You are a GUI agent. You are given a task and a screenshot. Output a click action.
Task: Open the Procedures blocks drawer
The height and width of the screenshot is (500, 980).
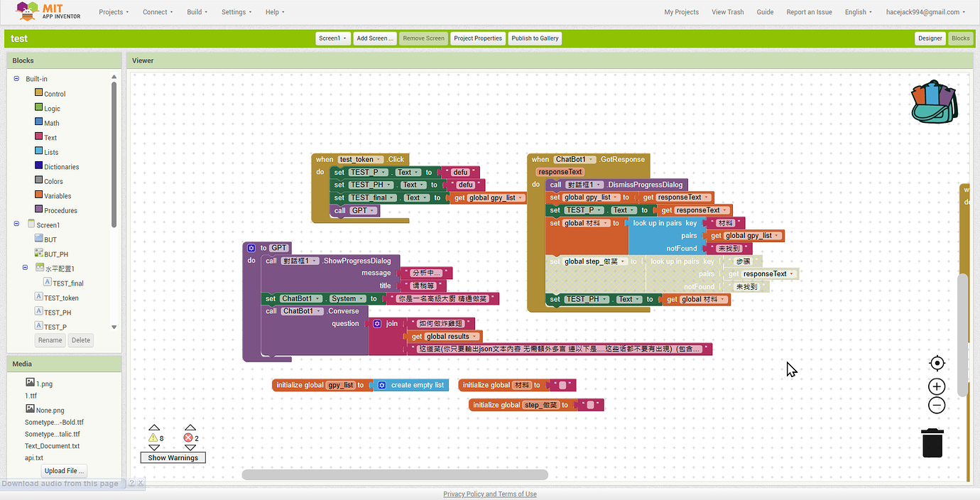point(60,210)
